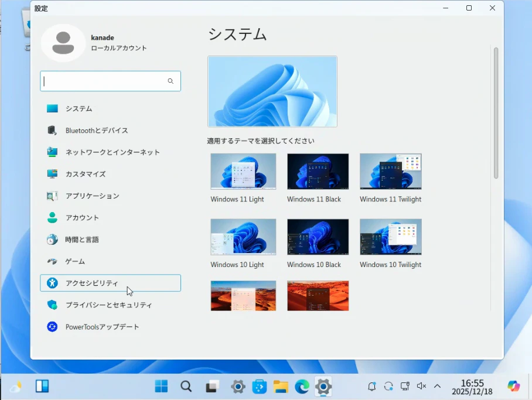532x400 pixels.
Task: Open the Copilot icon at taskbar corner
Action: point(514,386)
